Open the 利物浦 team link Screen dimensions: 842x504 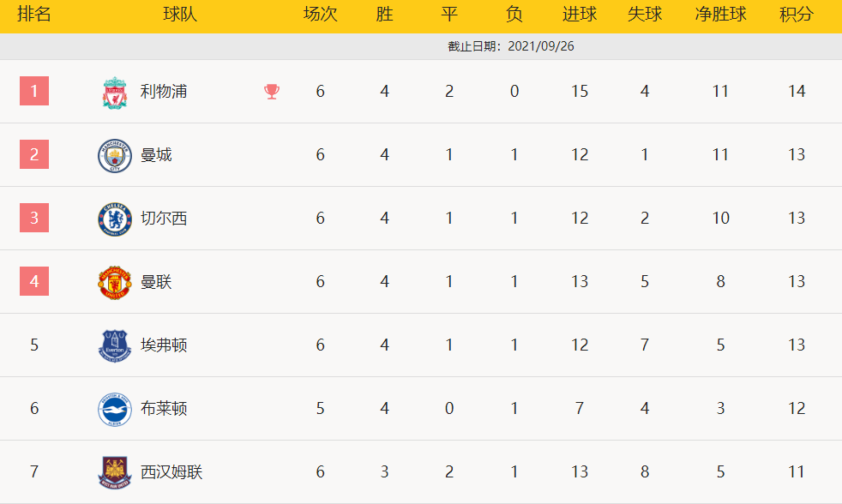[164, 92]
